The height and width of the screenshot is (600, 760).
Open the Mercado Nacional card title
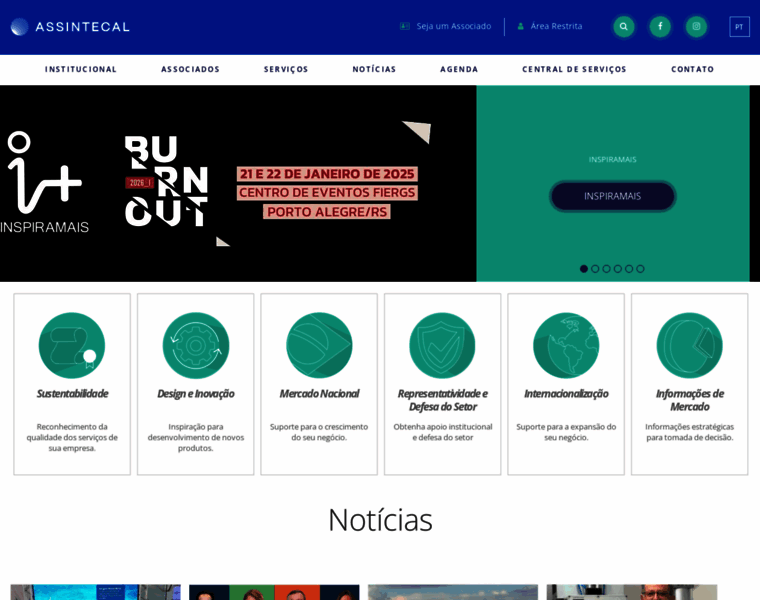[319, 394]
